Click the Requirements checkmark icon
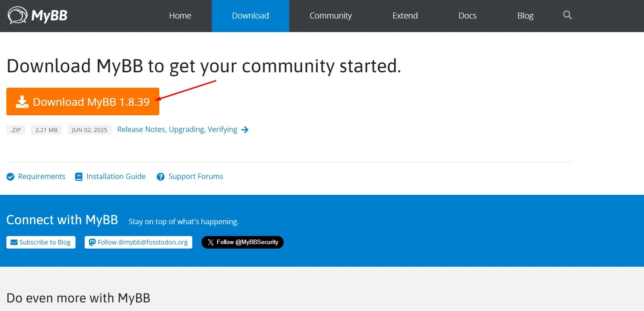The width and height of the screenshot is (644, 311). coord(10,177)
